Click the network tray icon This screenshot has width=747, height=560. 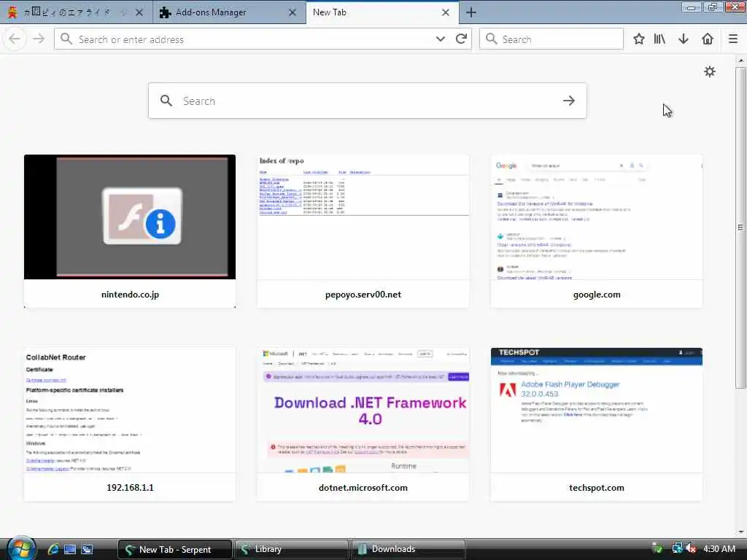(677, 548)
